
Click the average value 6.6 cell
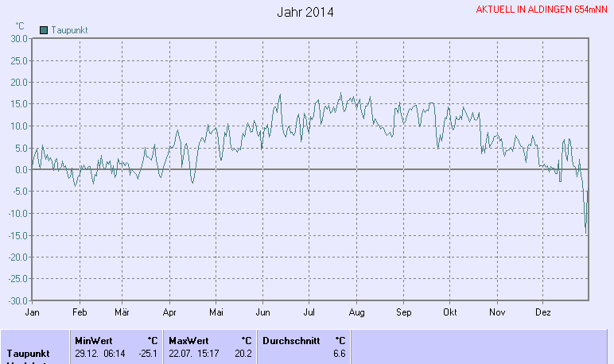pos(339,353)
